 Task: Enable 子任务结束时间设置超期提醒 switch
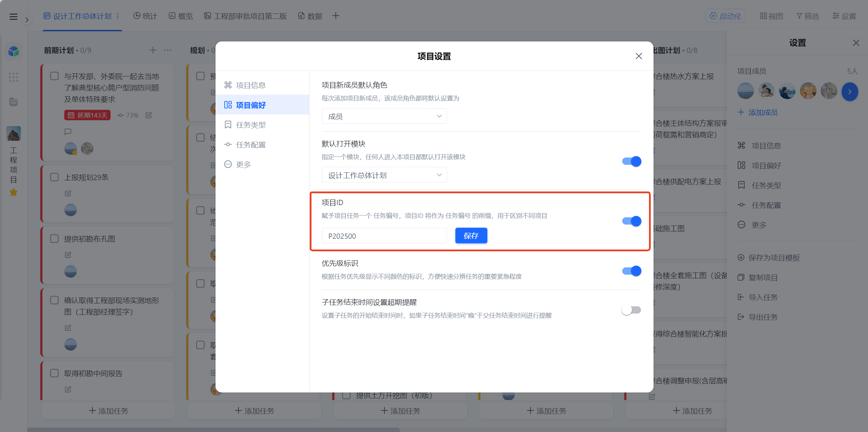pyautogui.click(x=632, y=310)
